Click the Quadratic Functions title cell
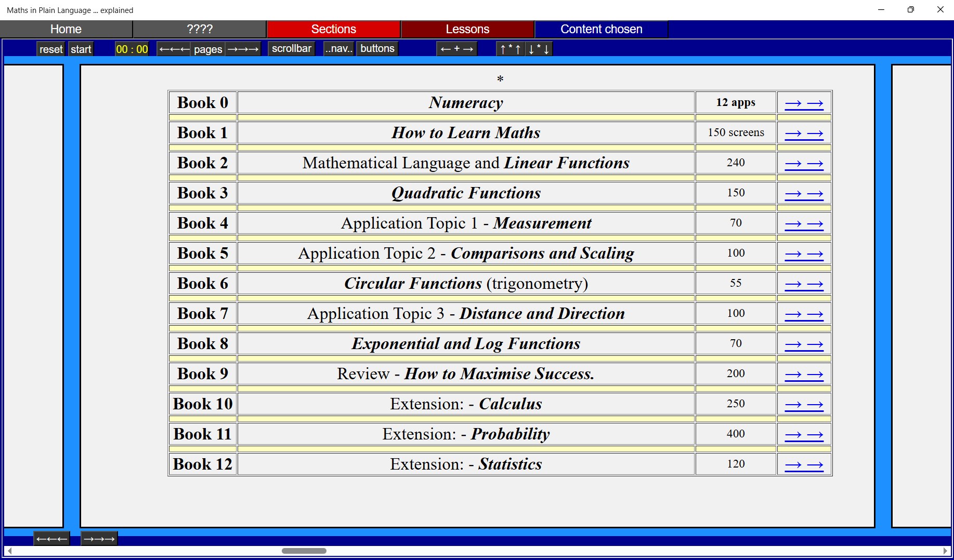 pyautogui.click(x=466, y=193)
